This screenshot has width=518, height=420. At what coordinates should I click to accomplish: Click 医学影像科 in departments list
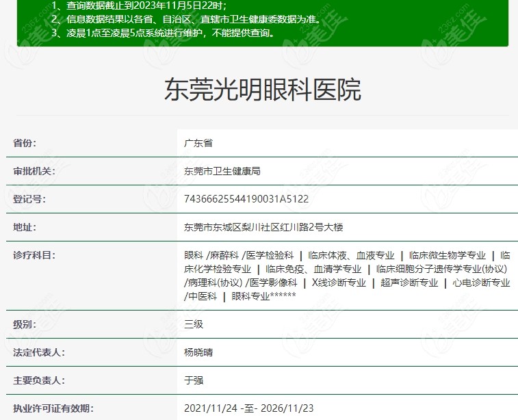(273, 283)
